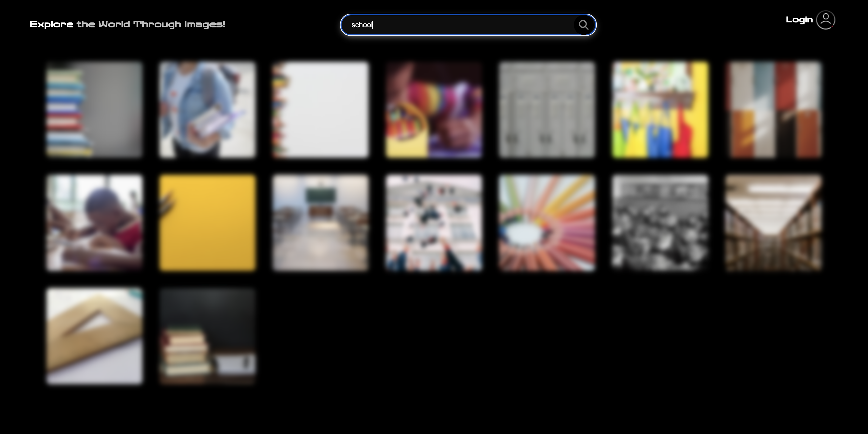Click the magnifying glass search icon

(584, 25)
